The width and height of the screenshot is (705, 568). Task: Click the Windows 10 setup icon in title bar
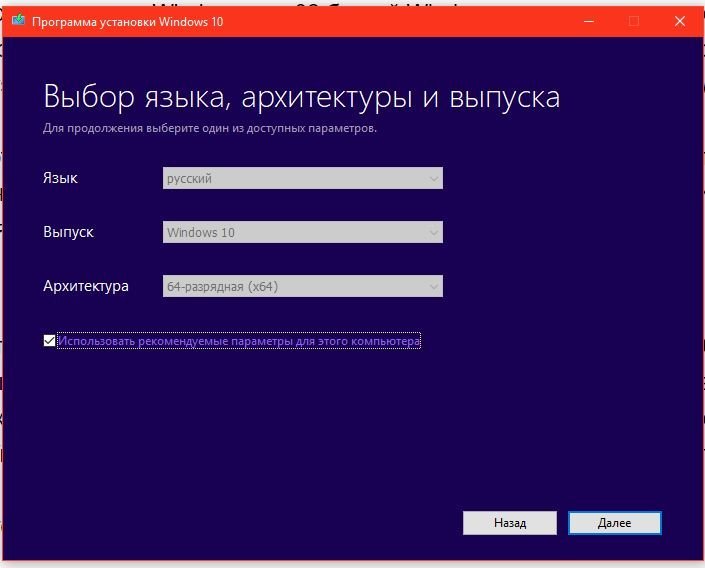[x=18, y=21]
